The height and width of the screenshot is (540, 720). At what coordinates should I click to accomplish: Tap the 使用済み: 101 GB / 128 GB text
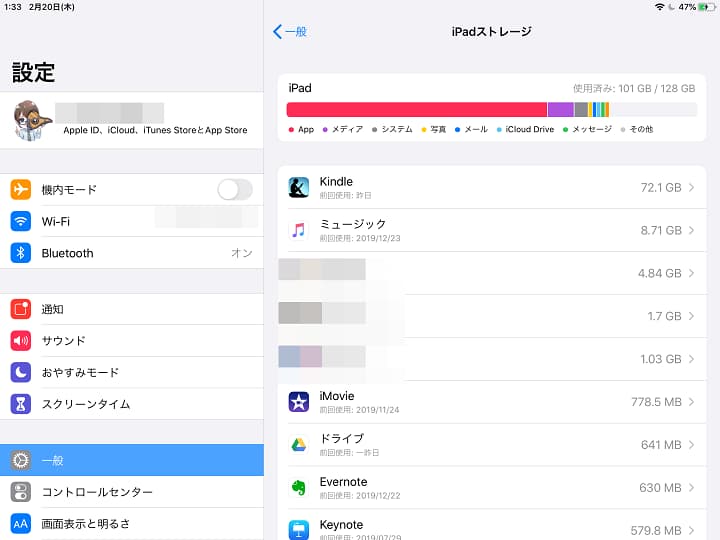pos(634,88)
